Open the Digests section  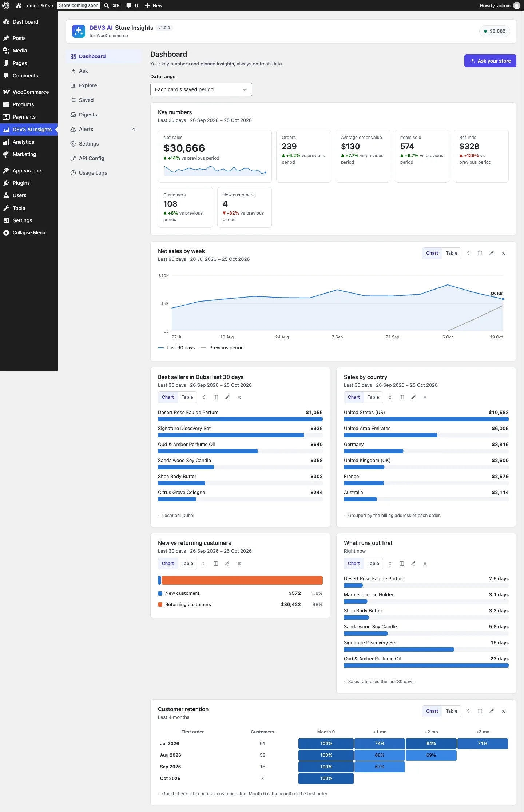coord(104,115)
